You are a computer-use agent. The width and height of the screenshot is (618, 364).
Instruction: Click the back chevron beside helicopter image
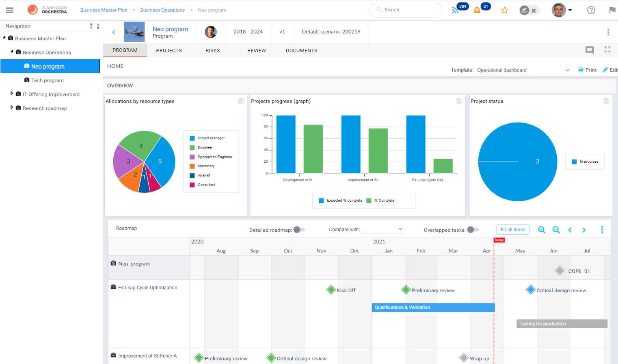pos(114,32)
